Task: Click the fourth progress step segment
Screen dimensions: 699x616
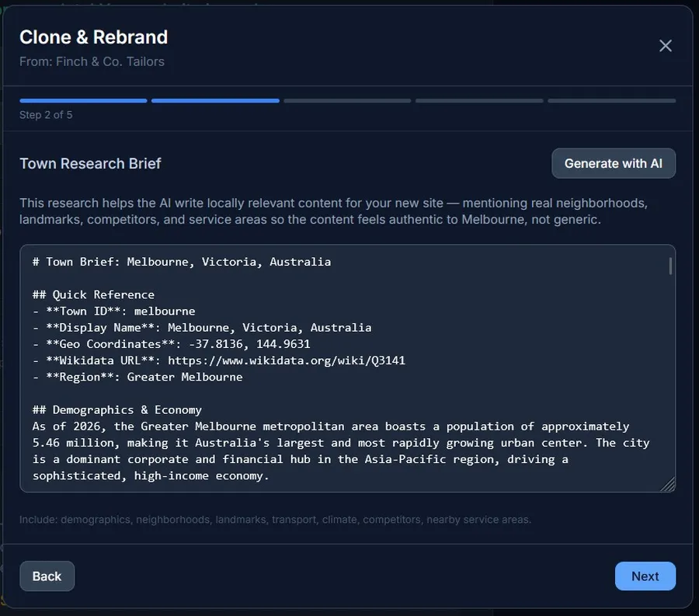Action: [479, 100]
